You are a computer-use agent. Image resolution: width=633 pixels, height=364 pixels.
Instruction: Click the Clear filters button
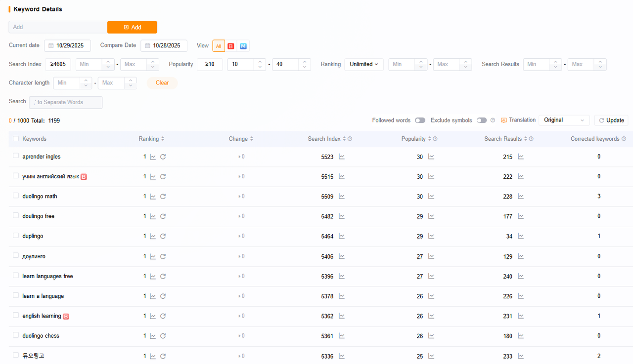click(162, 83)
